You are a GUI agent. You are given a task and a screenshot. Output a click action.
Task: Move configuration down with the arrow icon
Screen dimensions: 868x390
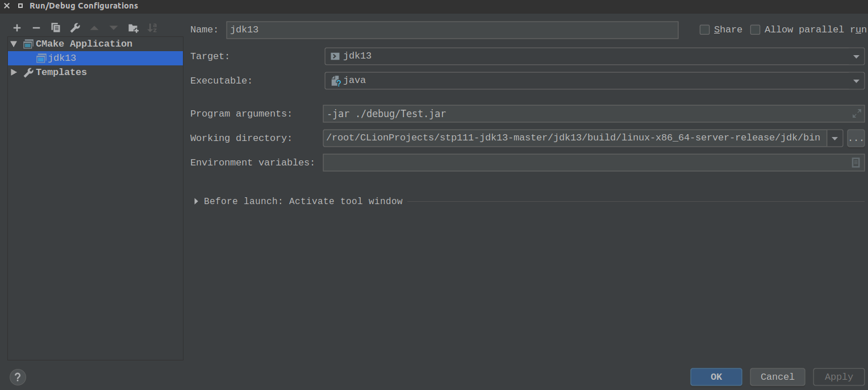(114, 28)
